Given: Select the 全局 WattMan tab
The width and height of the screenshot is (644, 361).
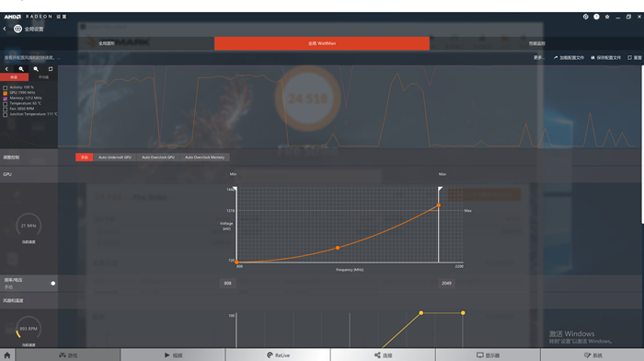Looking at the screenshot, I should (322, 43).
